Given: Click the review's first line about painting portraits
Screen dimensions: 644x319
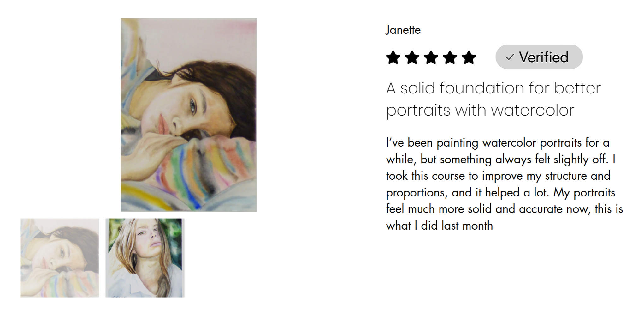Looking at the screenshot, I should 498,143.
